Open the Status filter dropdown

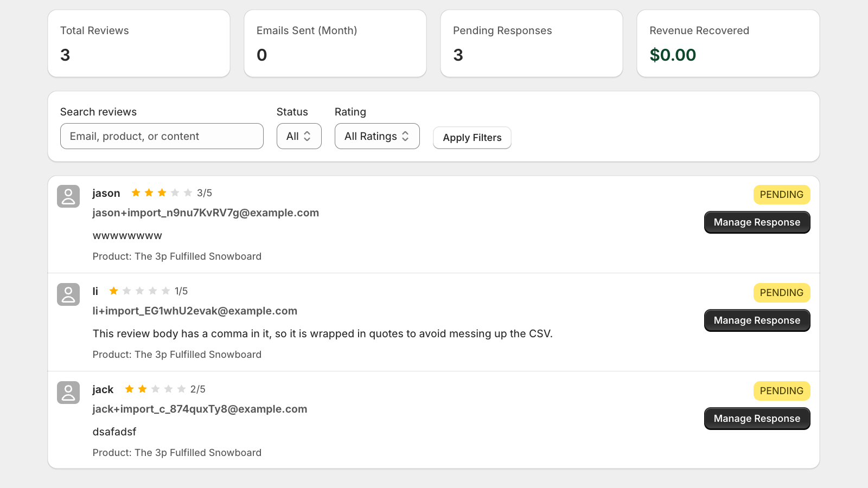[x=299, y=136]
